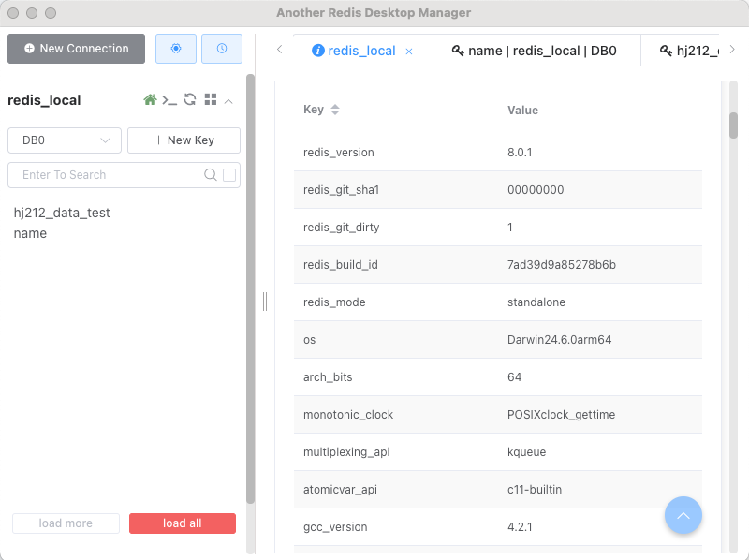The image size is (749, 560).
Task: Open the settings gear button
Action: coord(176,49)
